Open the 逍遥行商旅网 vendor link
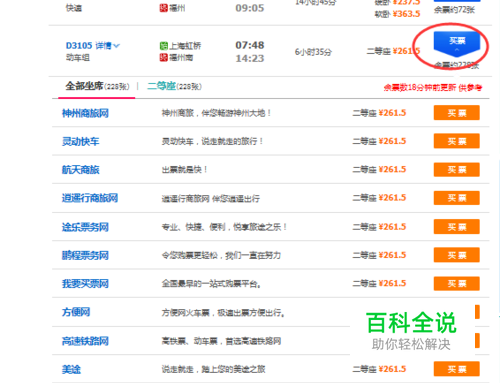500x383 pixels. pyautogui.click(x=90, y=198)
